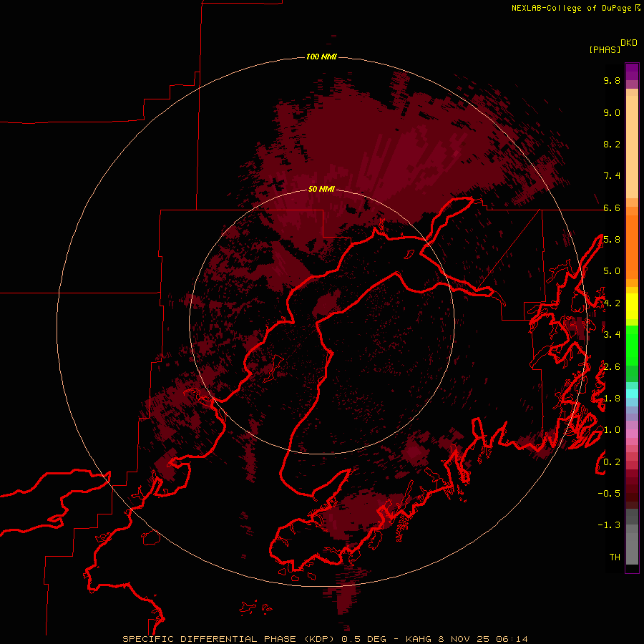Click the 0.2 scale value
The image size is (644, 644).
pyautogui.click(x=612, y=462)
